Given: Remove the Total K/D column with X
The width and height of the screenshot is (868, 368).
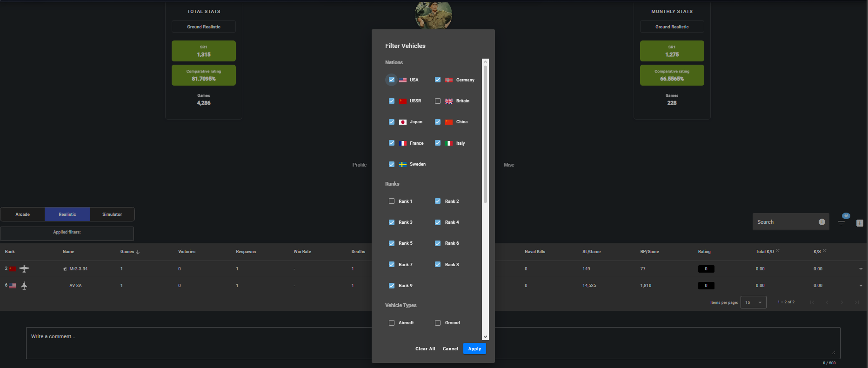Looking at the screenshot, I should [778, 251].
